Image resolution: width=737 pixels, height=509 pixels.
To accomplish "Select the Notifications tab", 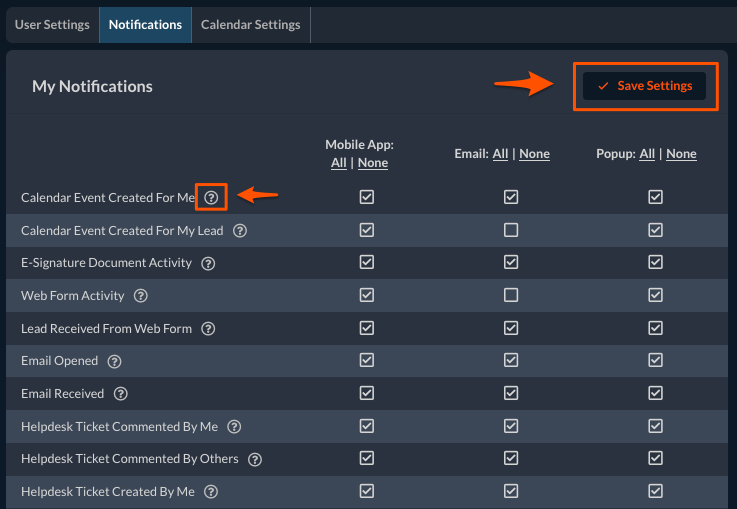I will click(x=145, y=25).
